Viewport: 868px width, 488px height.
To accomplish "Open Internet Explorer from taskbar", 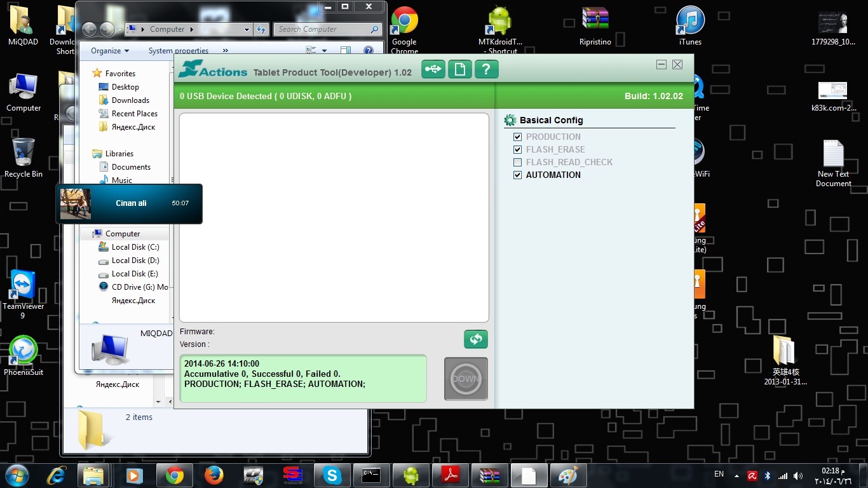I will click(56, 475).
